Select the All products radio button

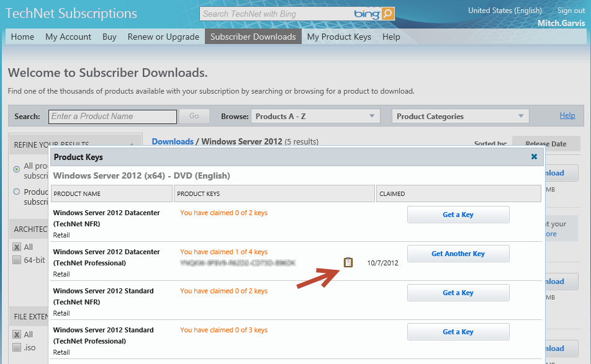pos(17,169)
